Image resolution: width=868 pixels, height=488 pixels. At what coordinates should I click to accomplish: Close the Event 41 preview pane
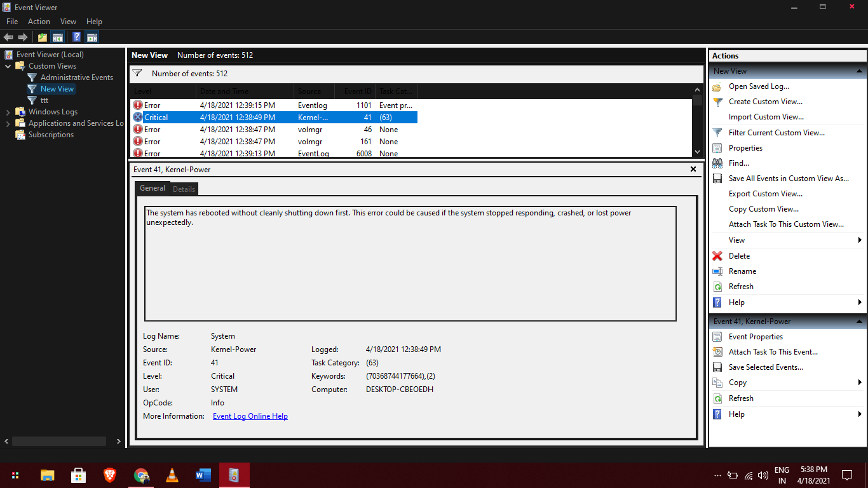[693, 170]
